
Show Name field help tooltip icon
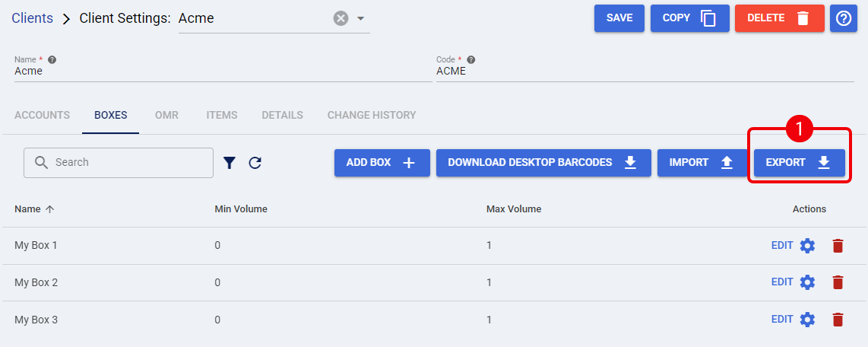[x=52, y=59]
